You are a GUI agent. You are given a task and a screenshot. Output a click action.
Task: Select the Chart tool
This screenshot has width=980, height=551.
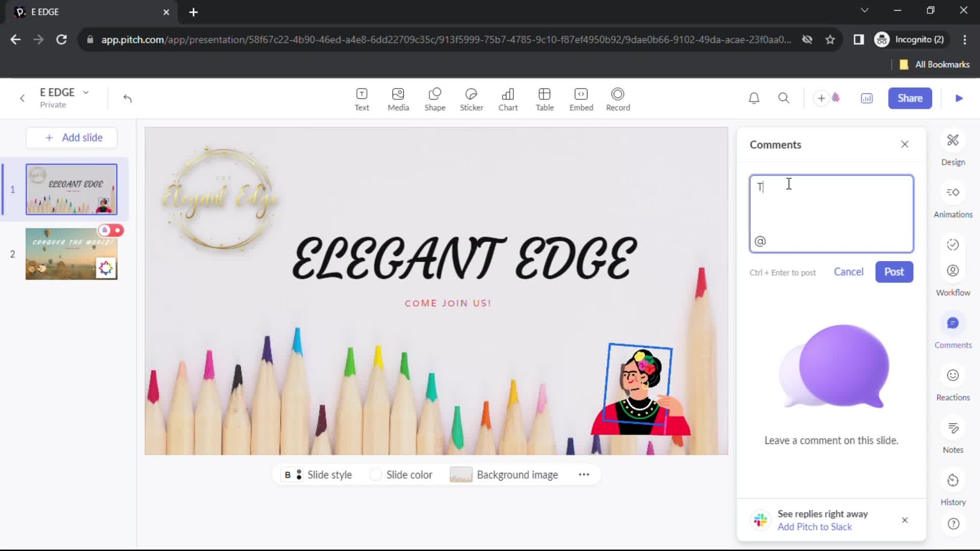coord(508,99)
